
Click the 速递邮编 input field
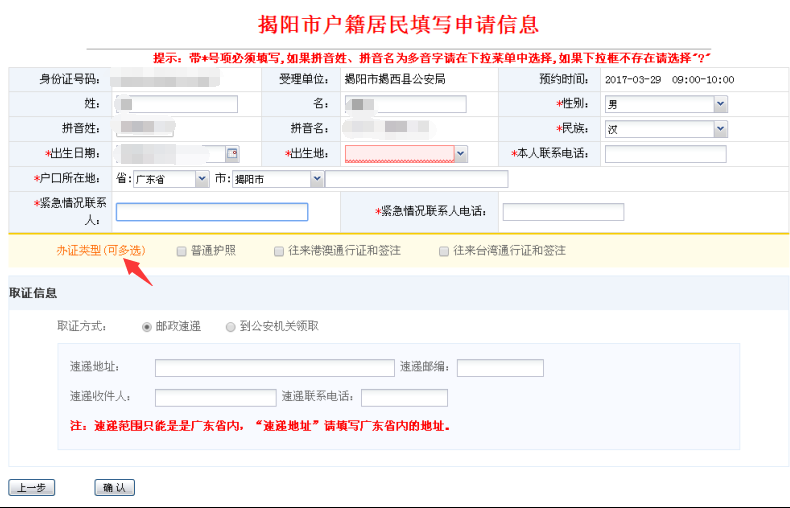(500, 368)
